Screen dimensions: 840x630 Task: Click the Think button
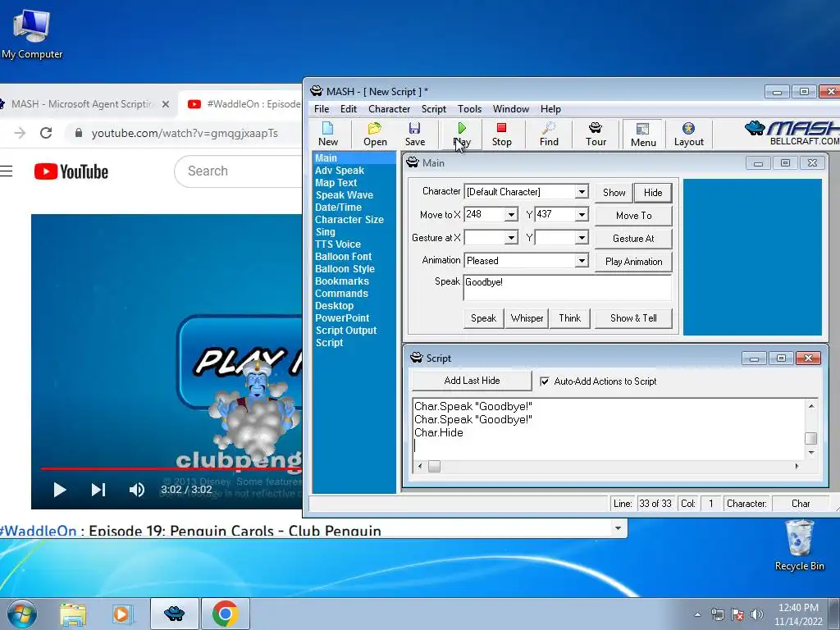[x=569, y=318]
